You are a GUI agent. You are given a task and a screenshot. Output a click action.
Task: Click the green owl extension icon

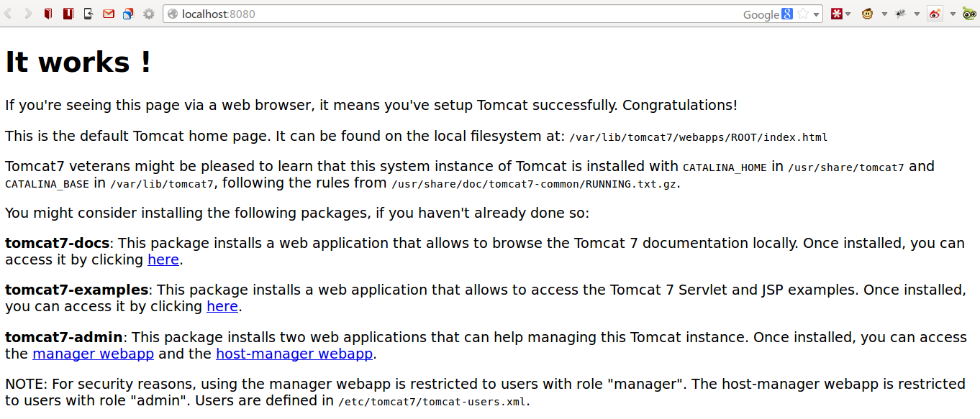click(969, 14)
